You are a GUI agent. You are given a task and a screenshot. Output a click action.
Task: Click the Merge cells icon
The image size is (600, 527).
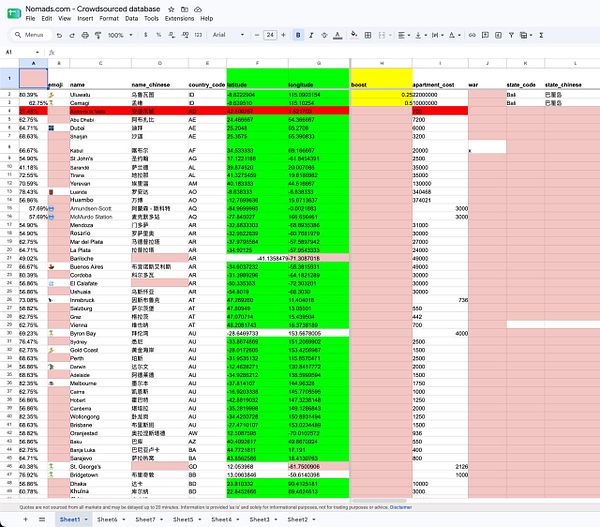[x=382, y=35]
